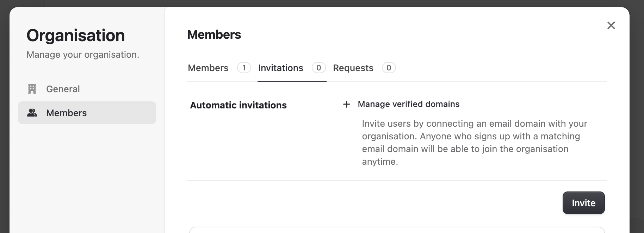Click the plus icon beside Manage verified domains
Image resolution: width=644 pixels, height=233 pixels.
(x=347, y=104)
